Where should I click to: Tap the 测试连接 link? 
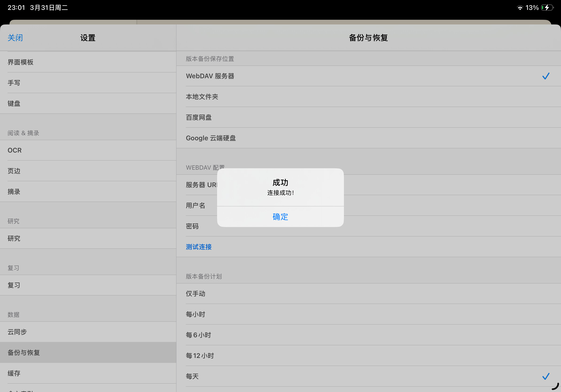click(x=199, y=247)
